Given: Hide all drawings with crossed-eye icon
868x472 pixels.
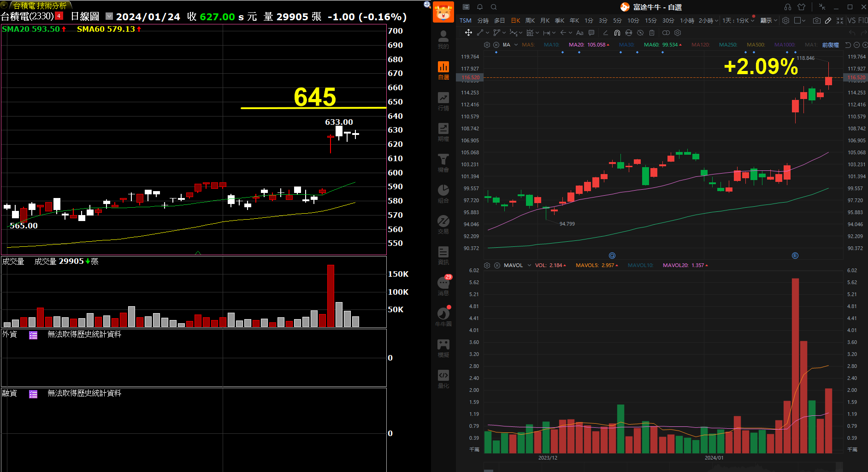Looking at the screenshot, I should 640,33.
